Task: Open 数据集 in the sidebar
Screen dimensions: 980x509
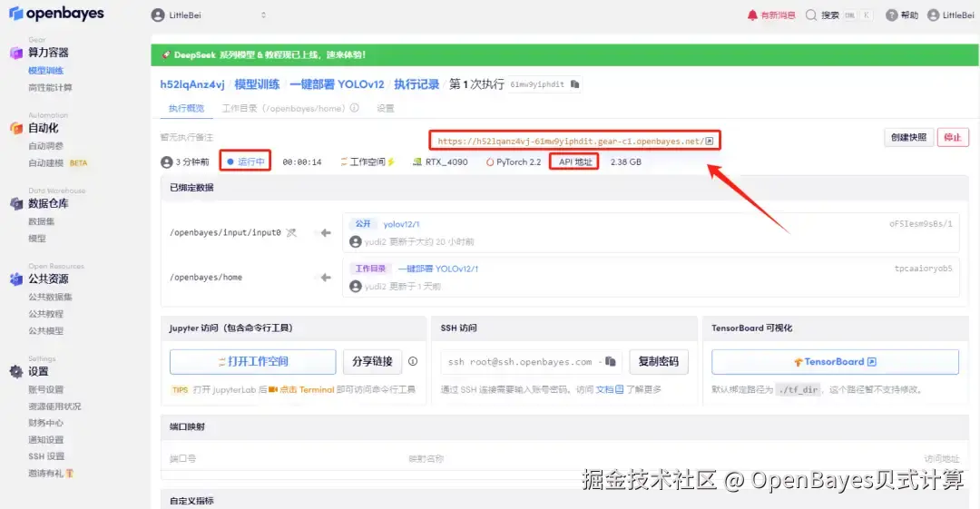Action: coord(41,221)
